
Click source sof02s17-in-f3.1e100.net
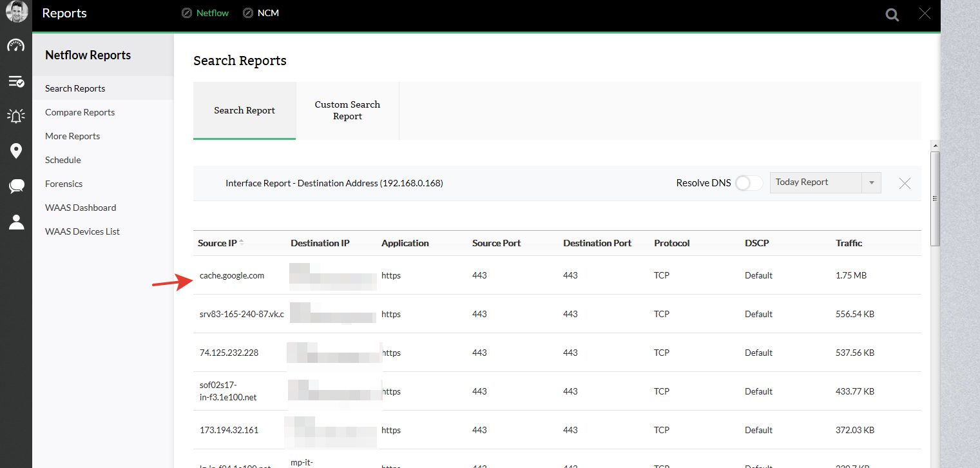pyautogui.click(x=228, y=391)
